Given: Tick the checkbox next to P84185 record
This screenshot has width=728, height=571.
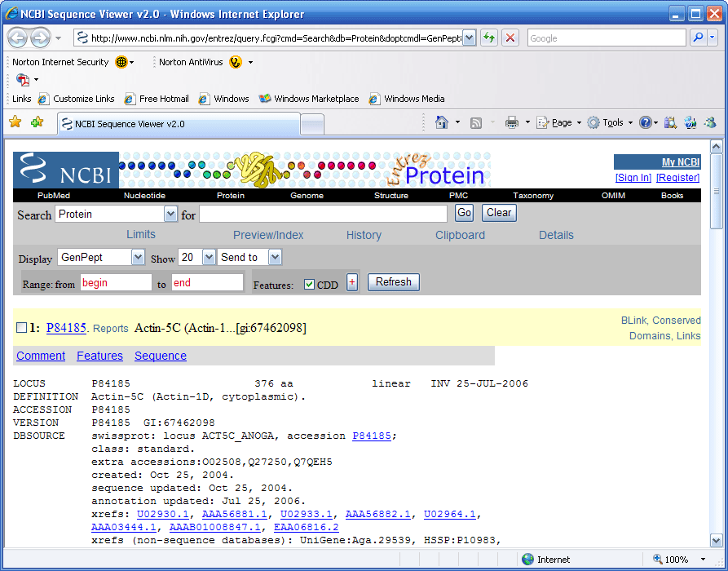Looking at the screenshot, I should coord(21,328).
